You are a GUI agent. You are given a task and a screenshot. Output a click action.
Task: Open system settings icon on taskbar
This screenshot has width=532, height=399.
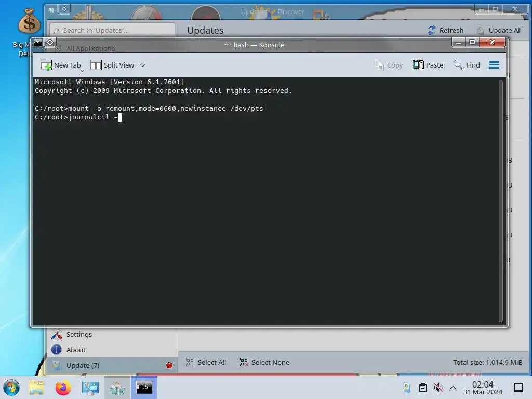pos(90,388)
